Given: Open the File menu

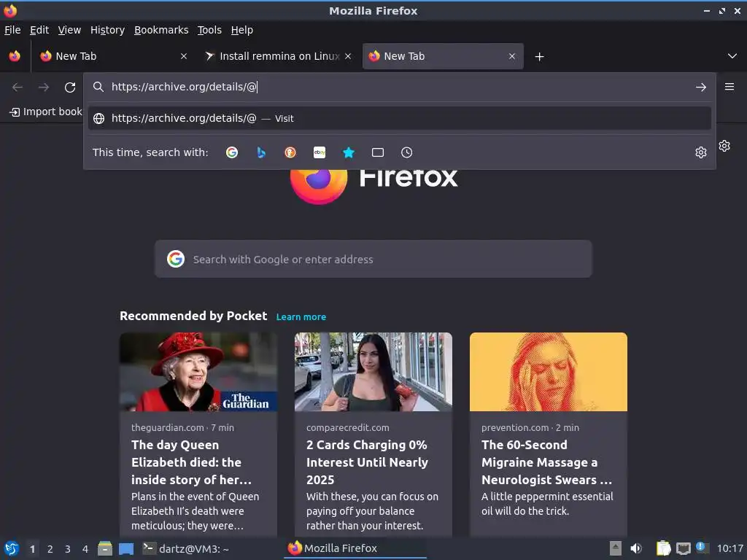Looking at the screenshot, I should coord(12,30).
